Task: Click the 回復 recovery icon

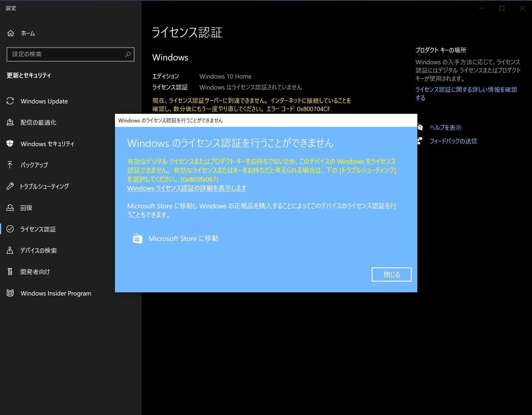Action: 10,207
